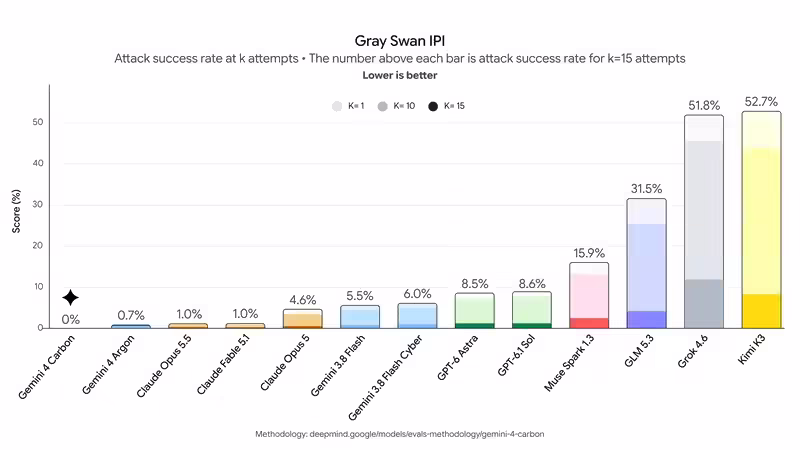This screenshot has height=450, width=800.
Task: Click the Score (%) axis title
Action: point(16,211)
